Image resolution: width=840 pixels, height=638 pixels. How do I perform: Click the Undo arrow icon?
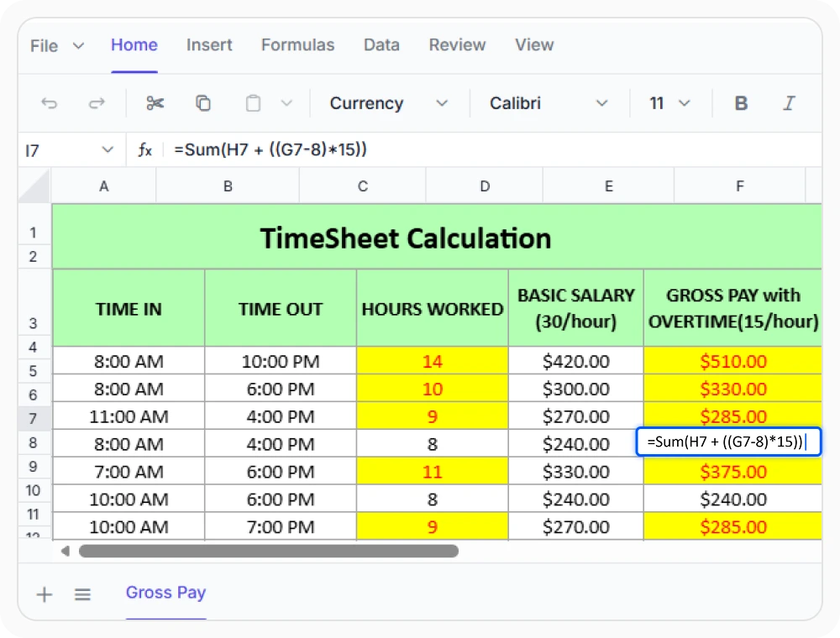coord(50,102)
